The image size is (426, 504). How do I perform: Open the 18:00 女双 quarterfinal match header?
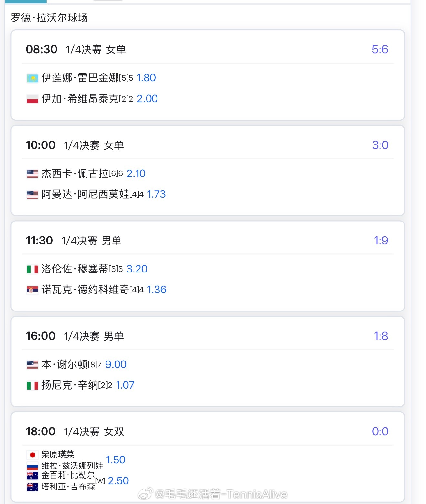click(x=75, y=431)
